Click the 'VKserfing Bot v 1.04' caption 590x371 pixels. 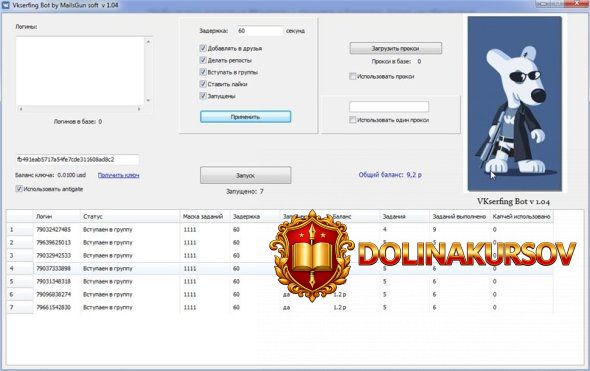(x=513, y=202)
